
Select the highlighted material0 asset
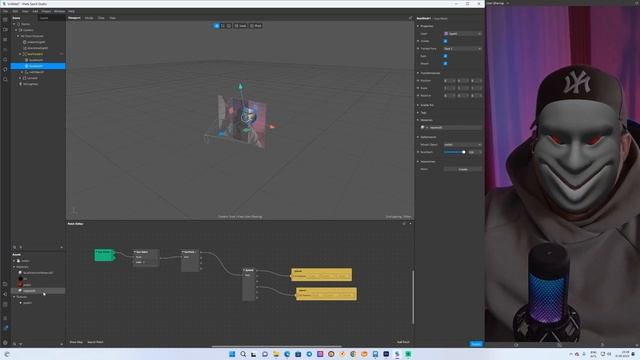38,291
